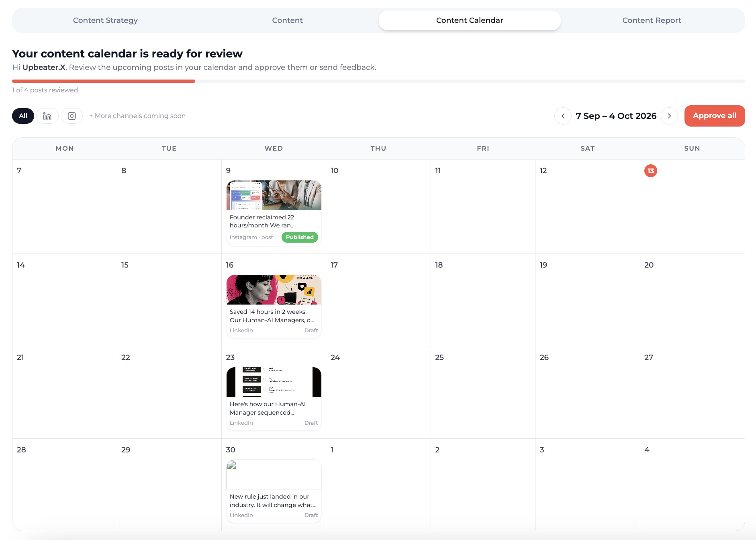Viewport: 756px width, 540px height.
Task: Open the Saved 14 hours post thumbnail
Action: coord(274,290)
